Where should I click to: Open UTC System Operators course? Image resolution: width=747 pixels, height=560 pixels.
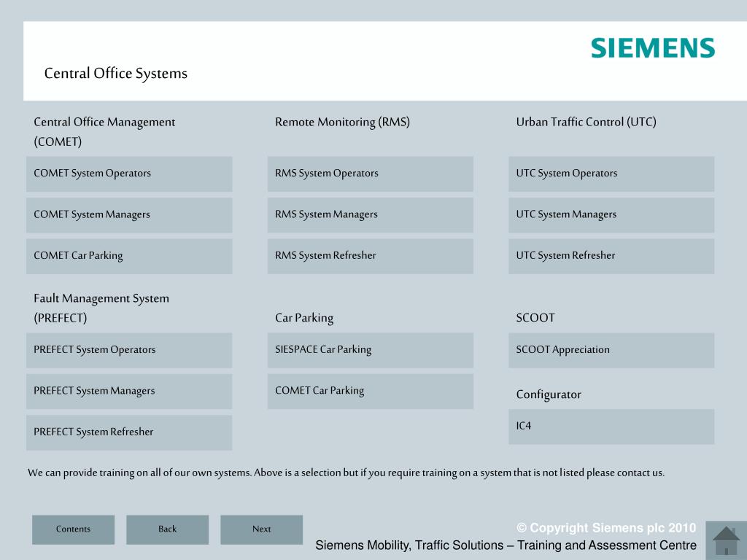611,174
